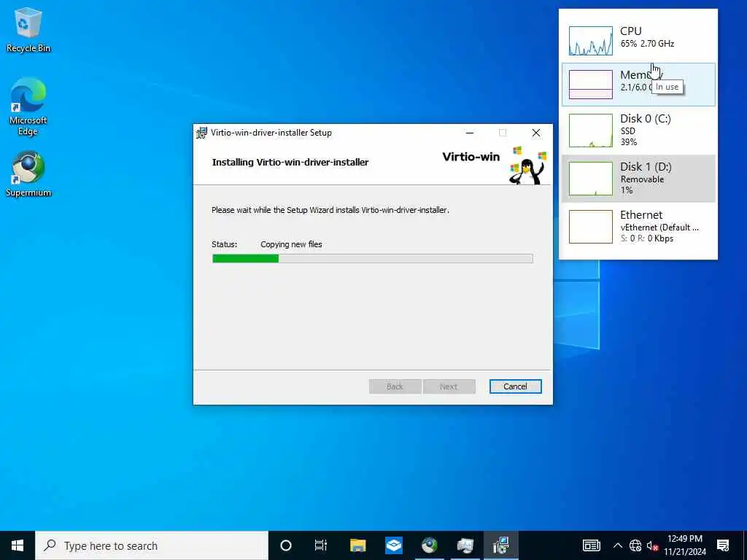
Task: Open Task View from the taskbar
Action: point(321,545)
